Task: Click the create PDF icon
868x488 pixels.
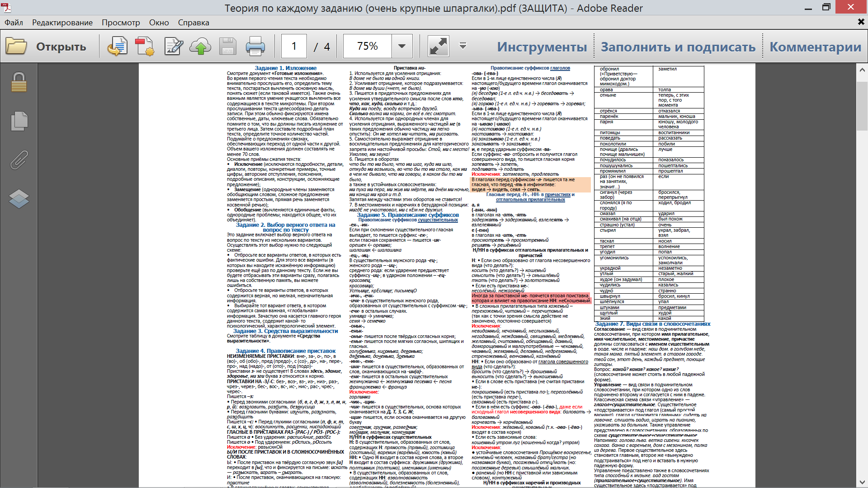Action: [145, 47]
